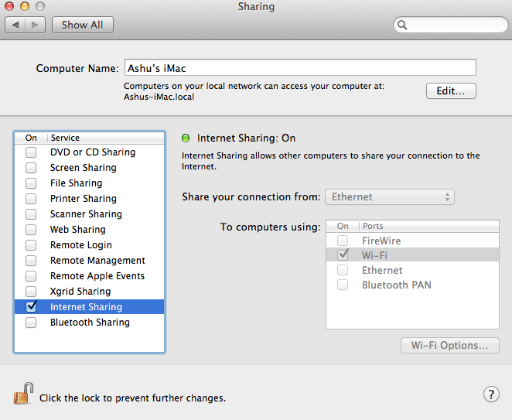Enable the Bluetooth PAN port checkbox

point(343,285)
